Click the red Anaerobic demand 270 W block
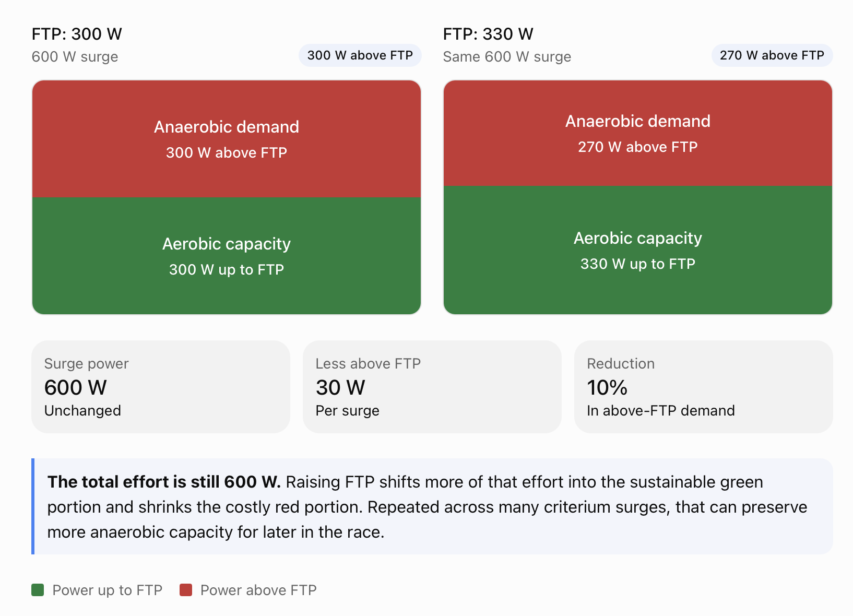Image resolution: width=853 pixels, height=616 pixels. tap(638, 133)
